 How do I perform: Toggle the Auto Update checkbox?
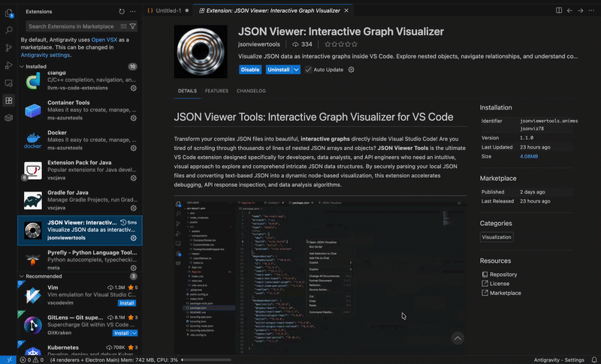tap(308, 70)
